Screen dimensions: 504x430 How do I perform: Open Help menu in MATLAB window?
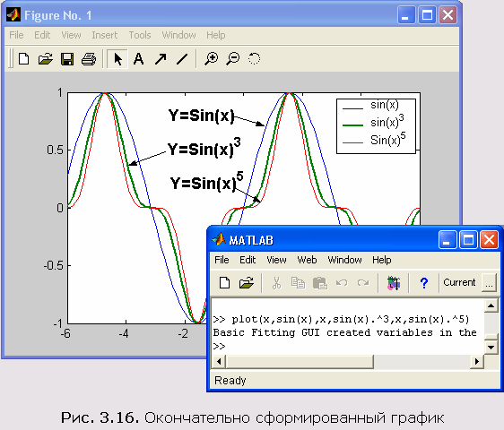[382, 260]
